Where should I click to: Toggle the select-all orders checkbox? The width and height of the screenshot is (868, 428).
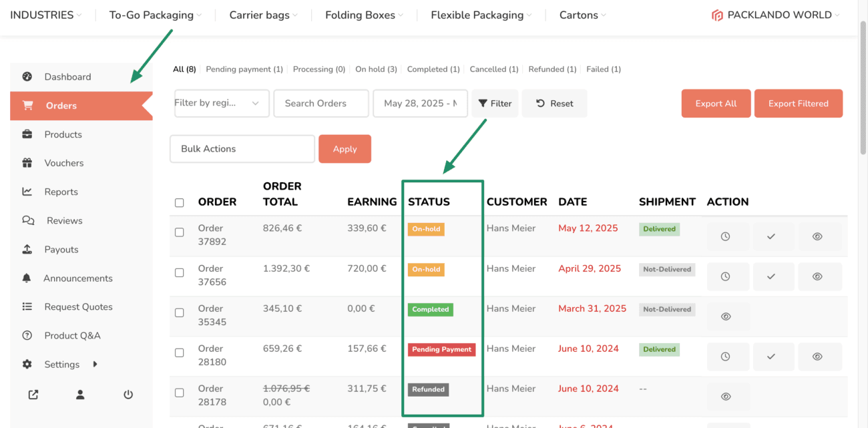click(179, 202)
